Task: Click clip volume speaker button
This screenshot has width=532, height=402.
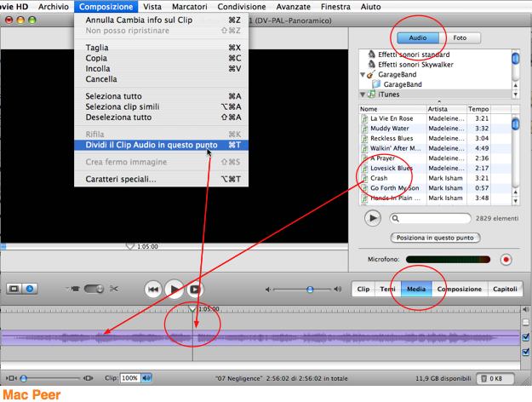Action: (146, 378)
